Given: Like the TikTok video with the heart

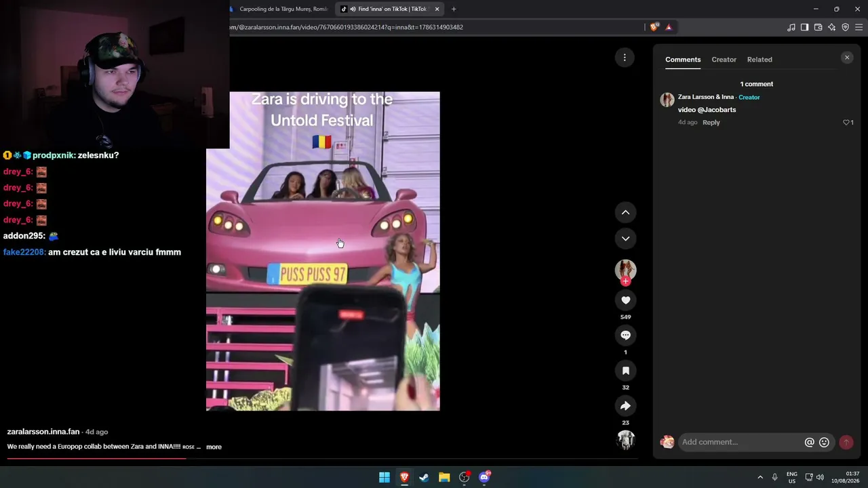Looking at the screenshot, I should coord(625,300).
